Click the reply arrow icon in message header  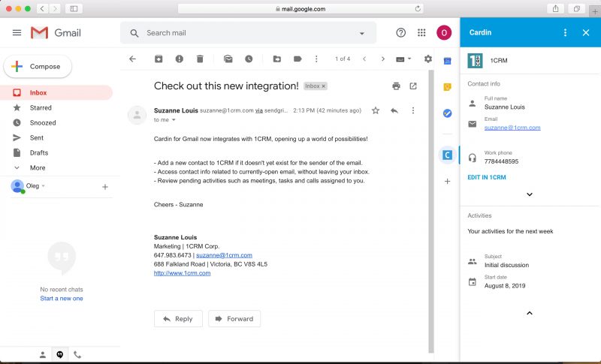(394, 110)
